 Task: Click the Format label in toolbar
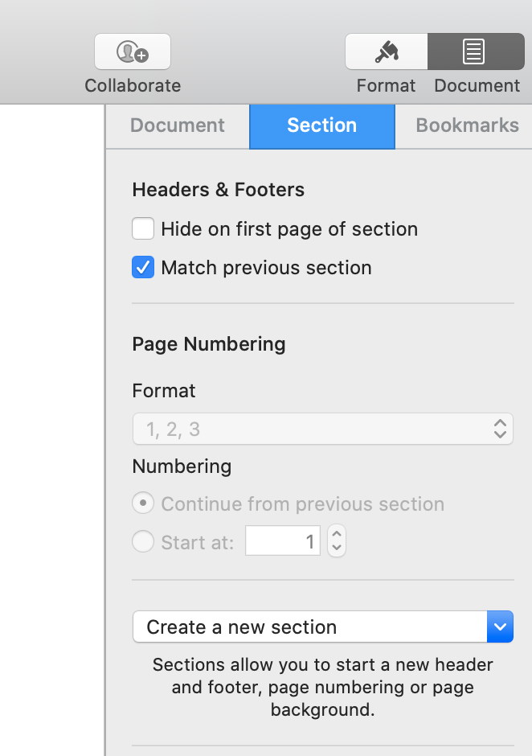(387, 86)
